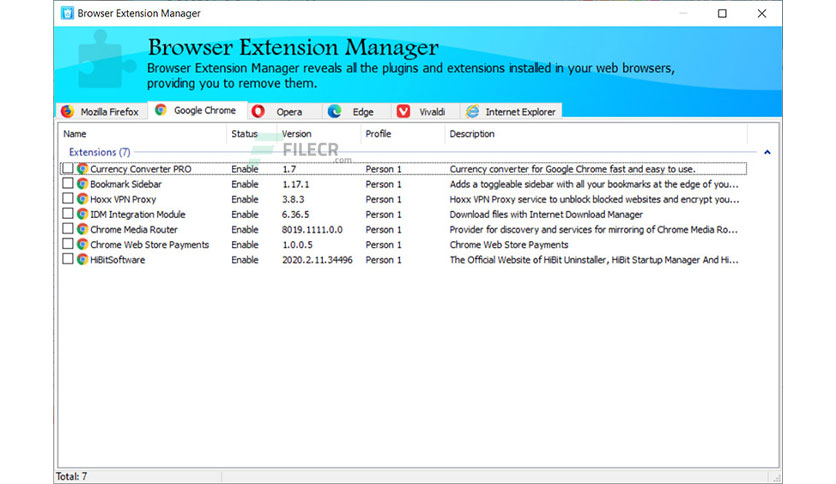Open the Edge tab
Viewport: 836px width, 484px height.
357,111
